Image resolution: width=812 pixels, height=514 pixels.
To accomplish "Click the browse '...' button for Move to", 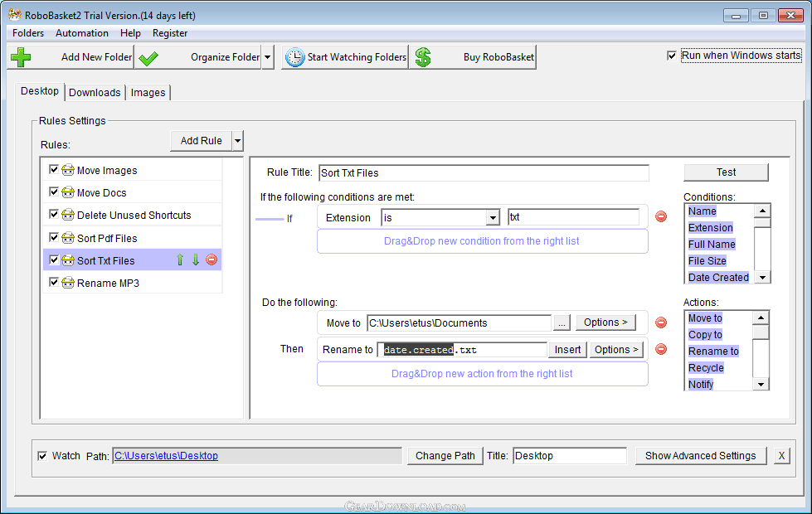I will tap(562, 322).
